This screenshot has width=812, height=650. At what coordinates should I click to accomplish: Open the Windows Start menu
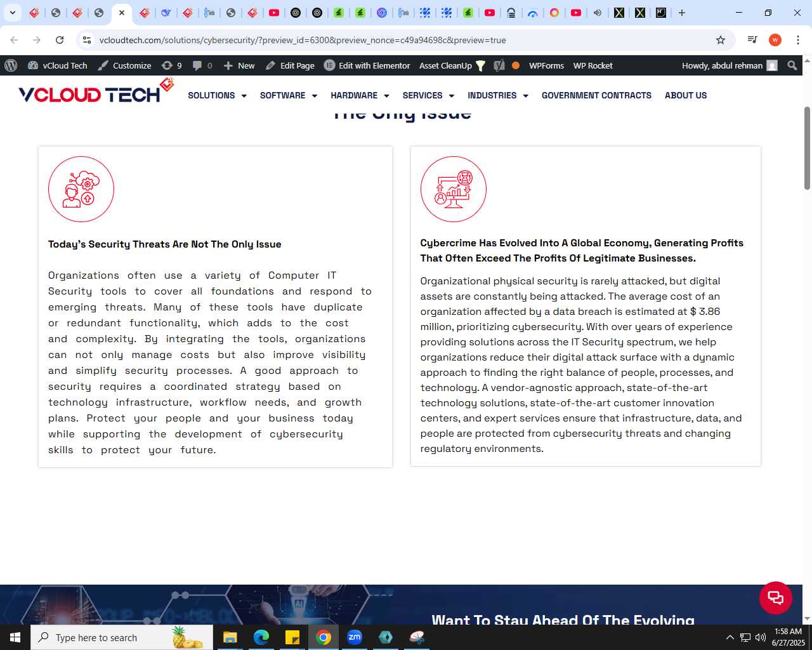15,637
